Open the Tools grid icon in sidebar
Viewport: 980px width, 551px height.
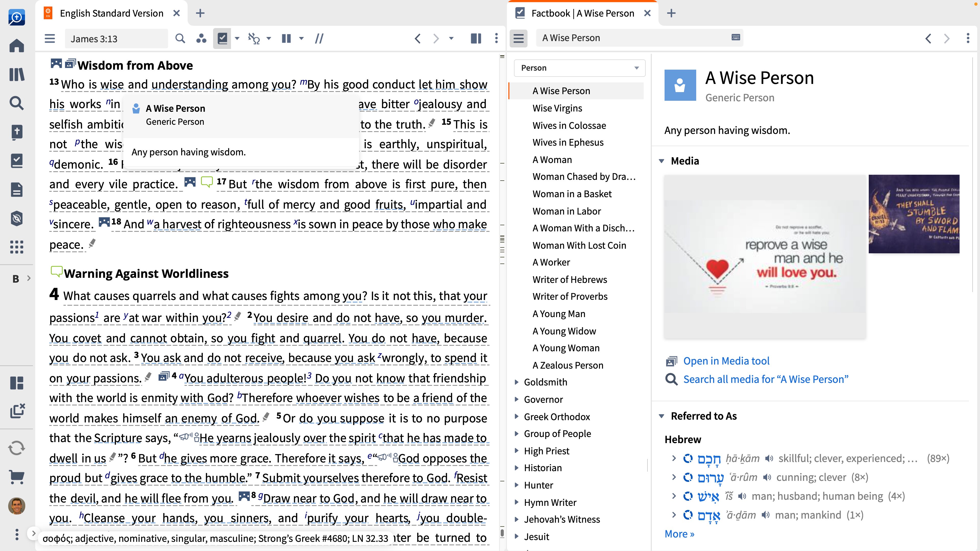pos(17,247)
